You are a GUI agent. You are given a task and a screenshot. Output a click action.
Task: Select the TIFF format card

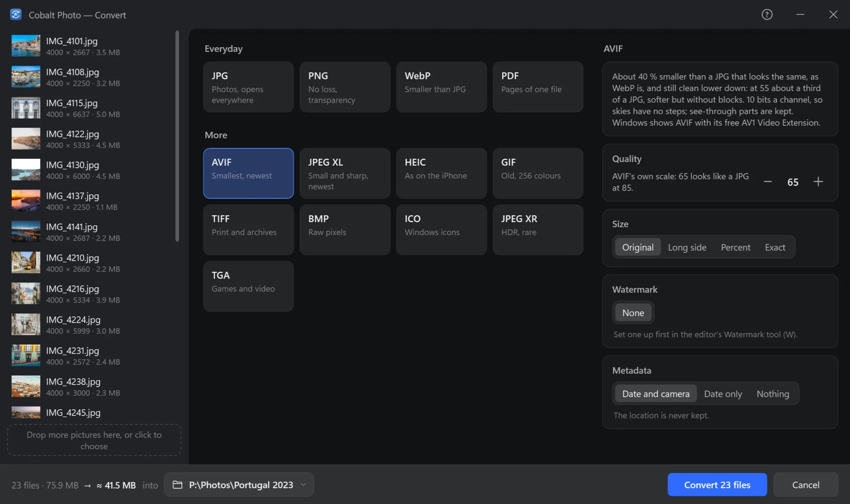click(249, 230)
